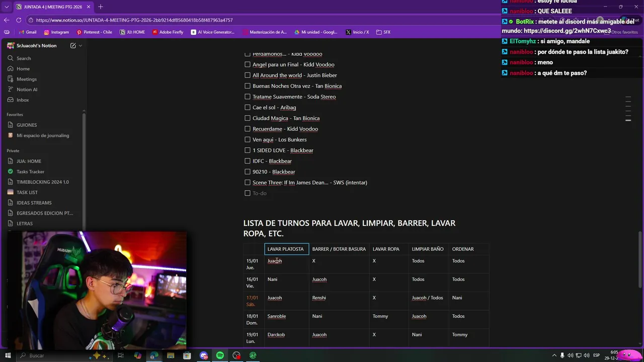Tick the IDFC - Blackbear checkbox

click(248, 161)
